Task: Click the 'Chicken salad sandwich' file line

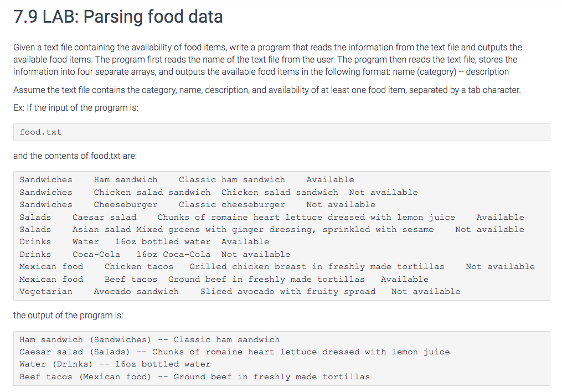Action: [x=219, y=193]
